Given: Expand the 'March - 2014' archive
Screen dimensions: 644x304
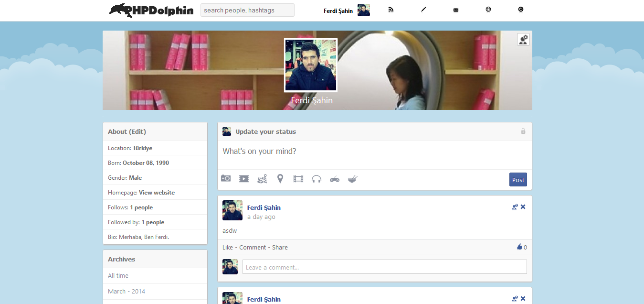Looking at the screenshot, I should [126, 292].
